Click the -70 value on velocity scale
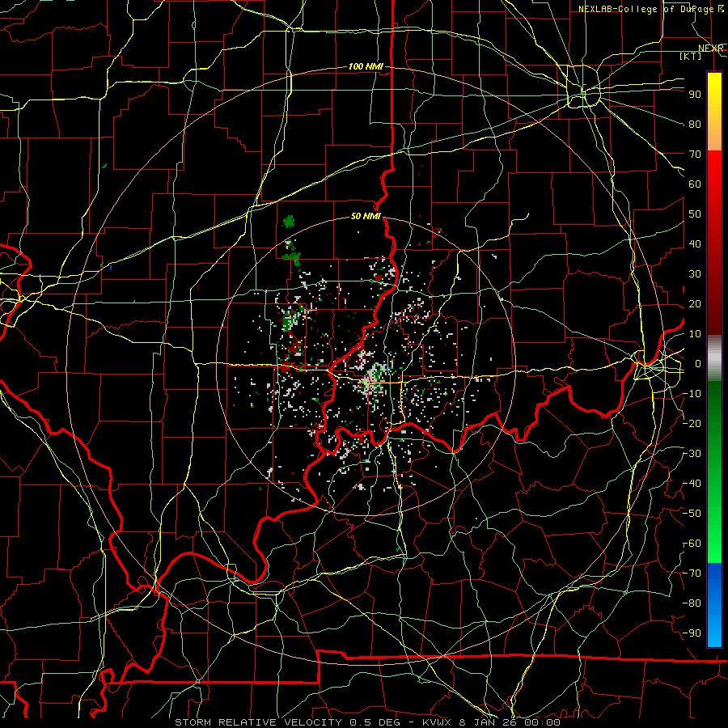The width and height of the screenshot is (728, 728). point(692,573)
